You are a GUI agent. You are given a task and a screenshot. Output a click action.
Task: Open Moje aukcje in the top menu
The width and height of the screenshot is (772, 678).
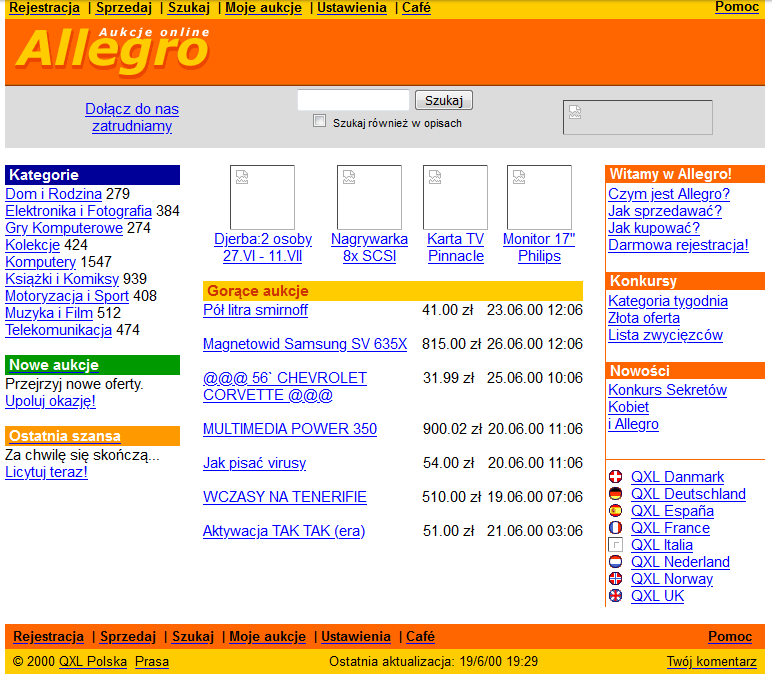(x=263, y=8)
